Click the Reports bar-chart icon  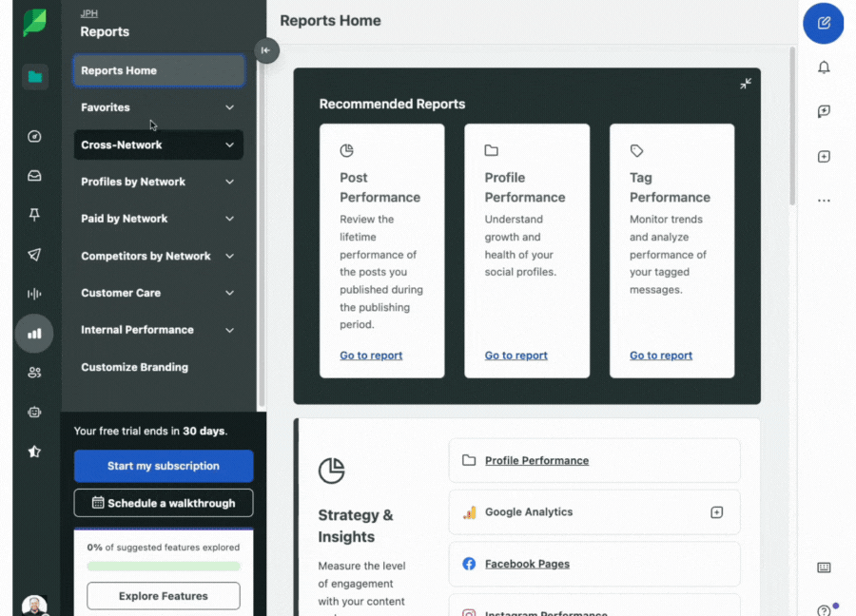[x=34, y=334]
